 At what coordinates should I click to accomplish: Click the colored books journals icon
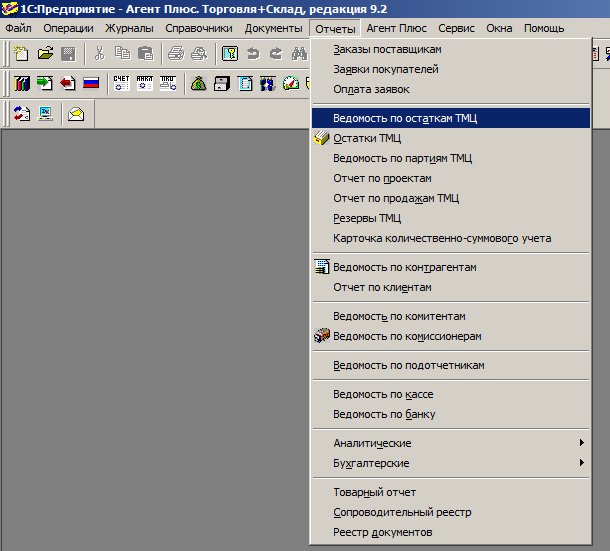tap(22, 83)
